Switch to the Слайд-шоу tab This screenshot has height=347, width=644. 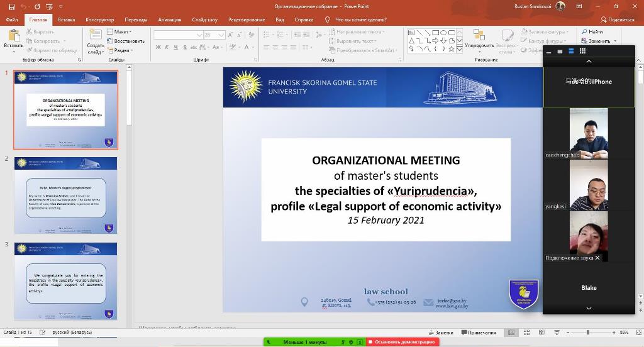[x=204, y=19]
